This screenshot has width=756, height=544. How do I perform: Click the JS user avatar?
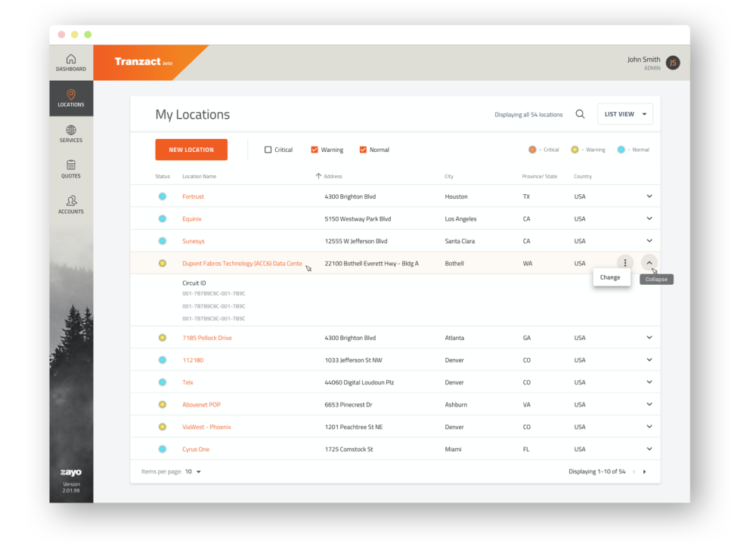click(673, 63)
